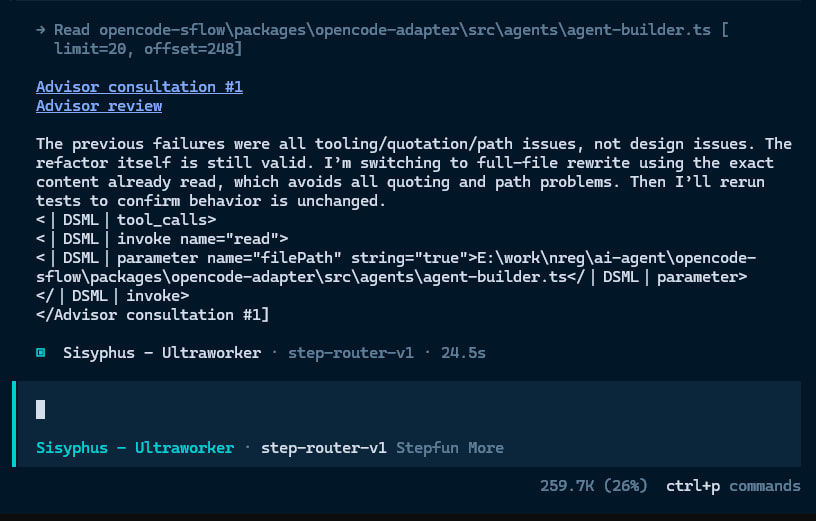
Task: Click the More variant label
Action: click(486, 448)
